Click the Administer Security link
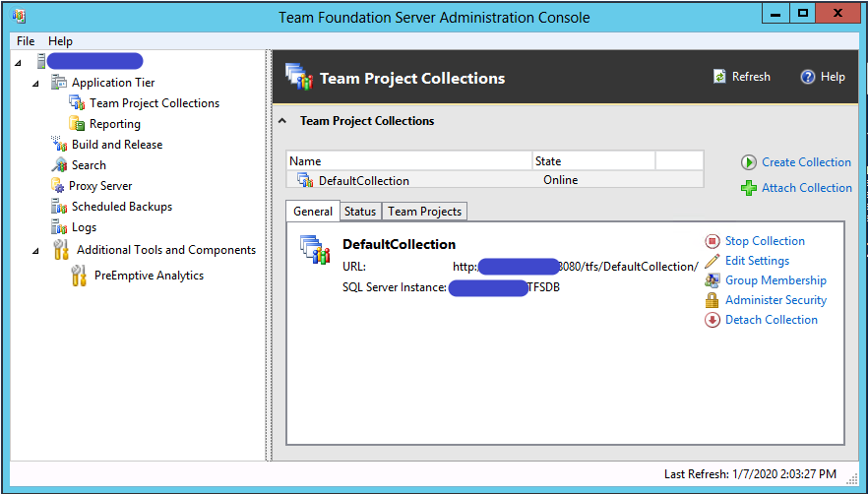The height and width of the screenshot is (494, 868). 776,299
